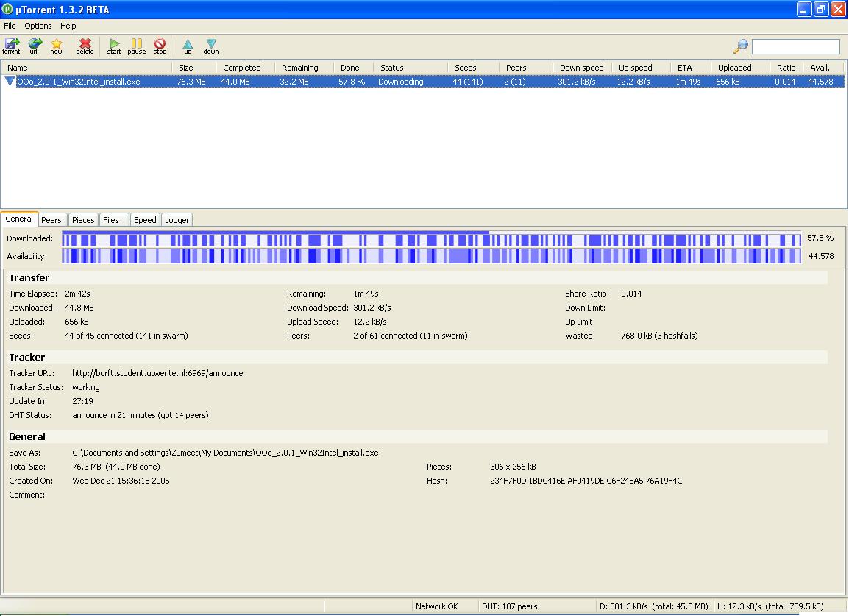Delete the selected torrent with red X icon

pos(85,46)
